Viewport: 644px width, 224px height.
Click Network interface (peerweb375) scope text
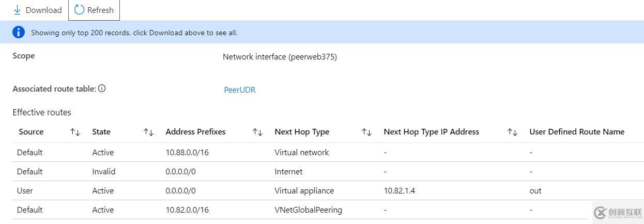(x=280, y=57)
